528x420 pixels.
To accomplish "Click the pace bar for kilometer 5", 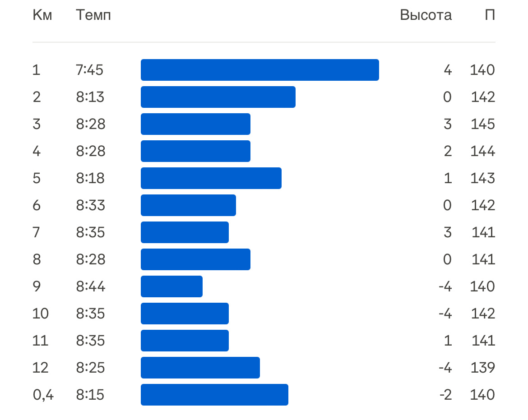I will tap(211, 178).
